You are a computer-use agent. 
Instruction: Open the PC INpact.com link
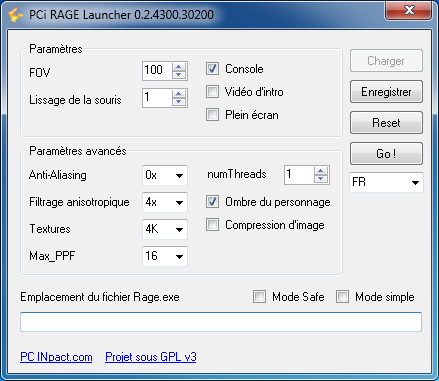point(56,357)
